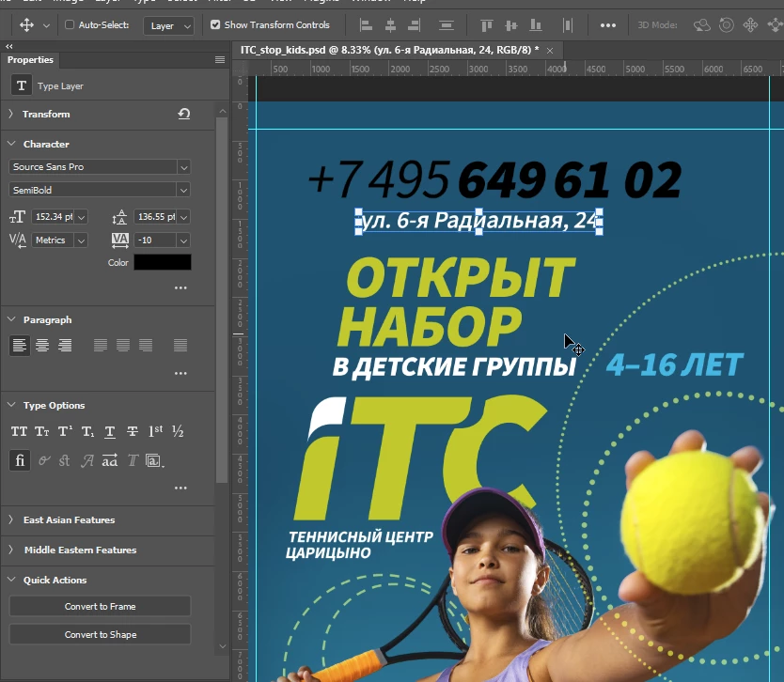Image resolution: width=784 pixels, height=682 pixels.
Task: Click the stylistic alternates aa arrow icon
Action: [x=109, y=460]
